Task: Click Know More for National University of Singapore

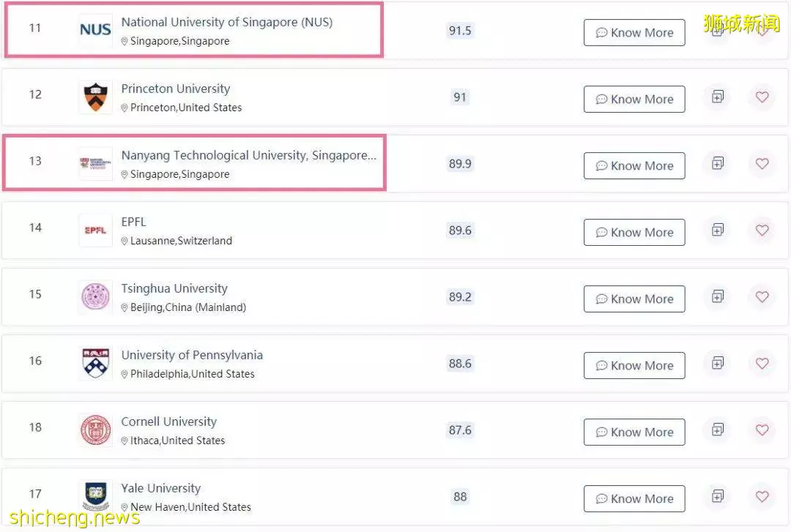Action: [x=634, y=33]
